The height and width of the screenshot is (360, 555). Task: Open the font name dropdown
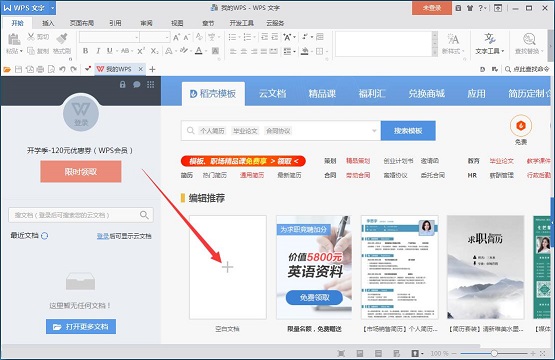click(x=137, y=37)
